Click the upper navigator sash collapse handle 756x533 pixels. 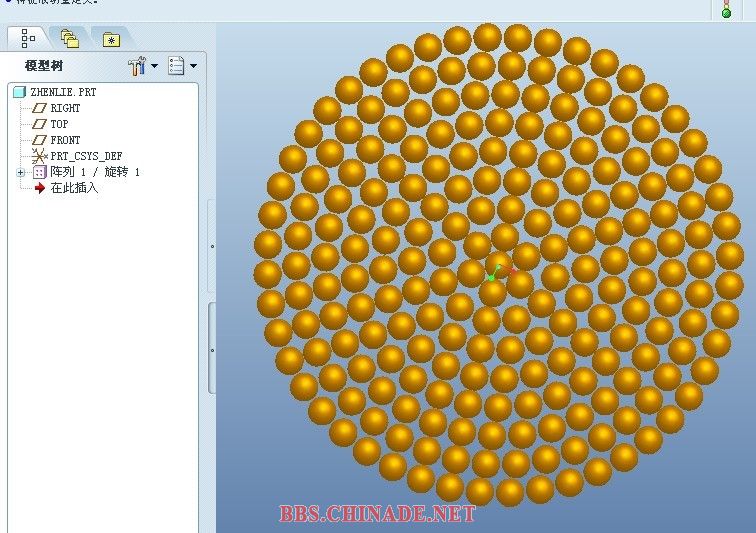coord(212,246)
